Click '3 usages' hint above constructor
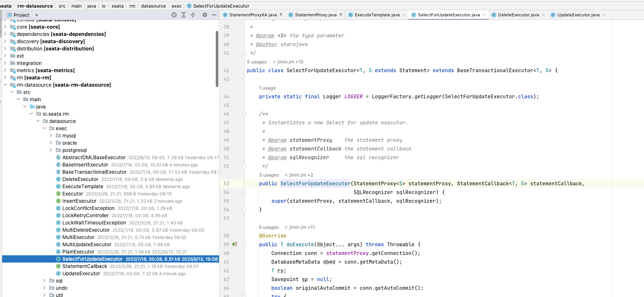The image size is (644, 297). point(269,175)
